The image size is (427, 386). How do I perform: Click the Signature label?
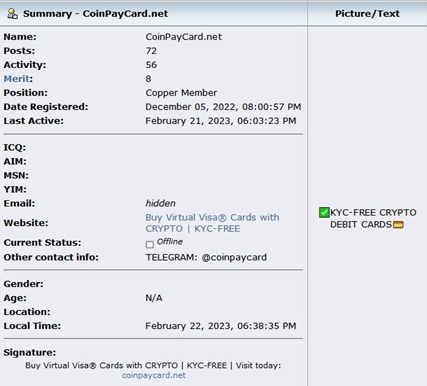(x=30, y=352)
